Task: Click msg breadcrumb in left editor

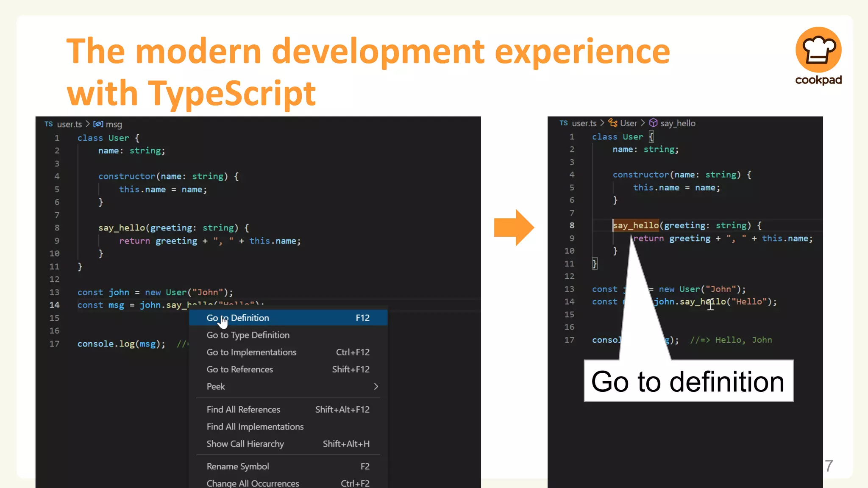Action: [x=114, y=124]
